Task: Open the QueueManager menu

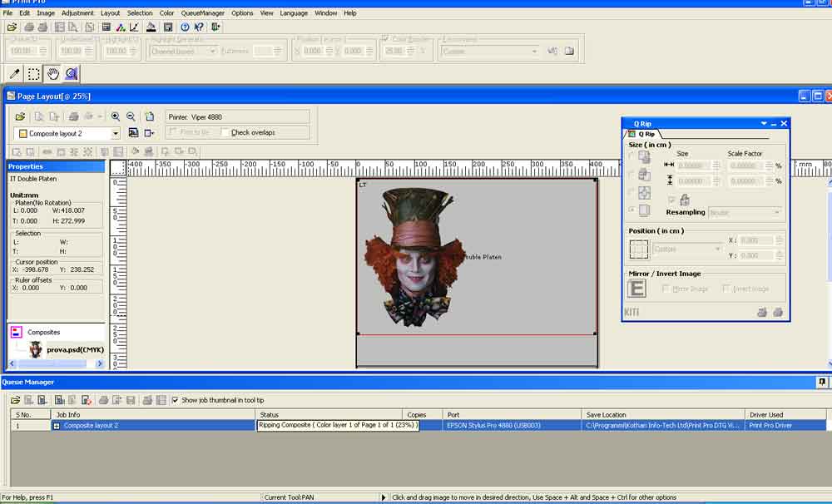Action: pos(203,12)
